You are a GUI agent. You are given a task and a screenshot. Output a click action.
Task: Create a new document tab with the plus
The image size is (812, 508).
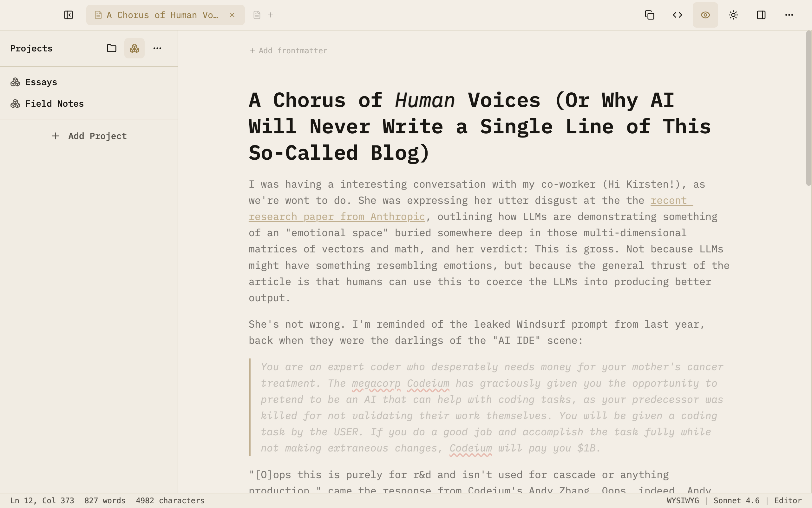click(x=270, y=15)
